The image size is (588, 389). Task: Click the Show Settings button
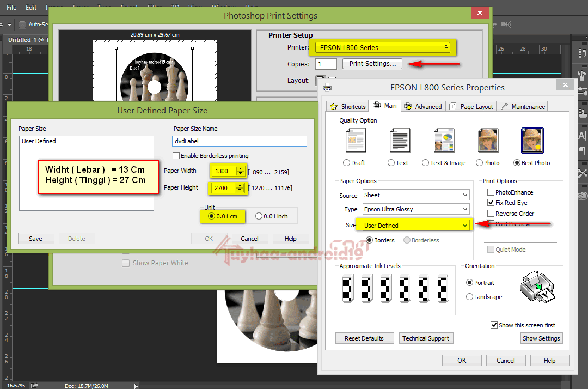coord(542,338)
